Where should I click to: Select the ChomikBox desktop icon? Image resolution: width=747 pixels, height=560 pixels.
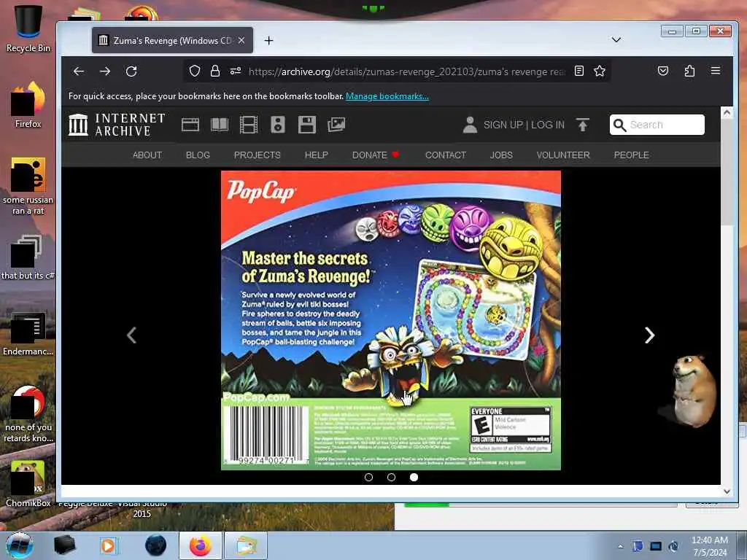28,483
